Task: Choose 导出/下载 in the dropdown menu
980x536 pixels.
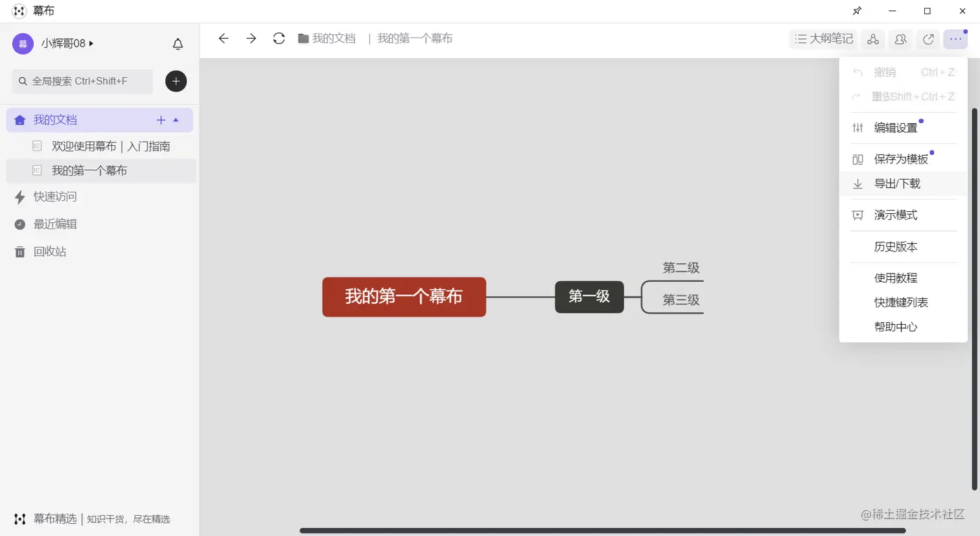Action: coord(898,183)
